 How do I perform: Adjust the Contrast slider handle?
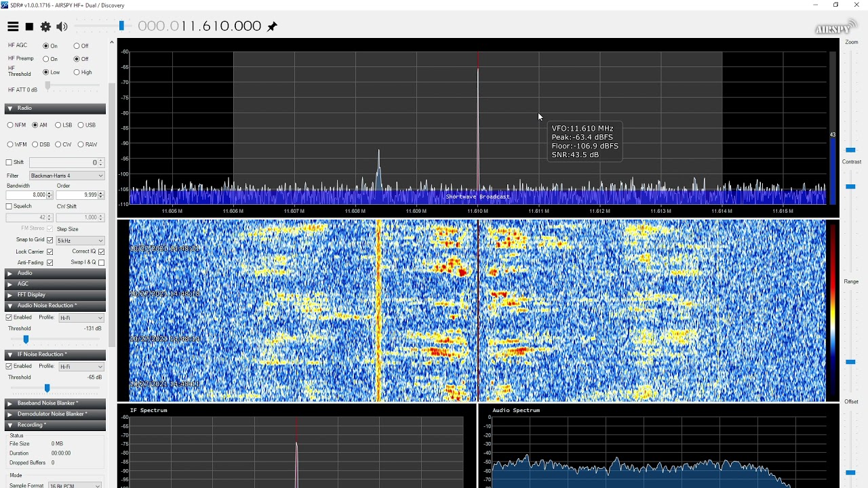point(850,186)
